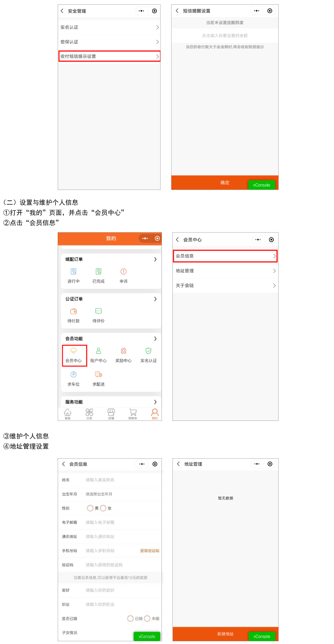Screen dimensions: 334x644
Task: Expand the 服务功能 section arrow
Action: 155,402
